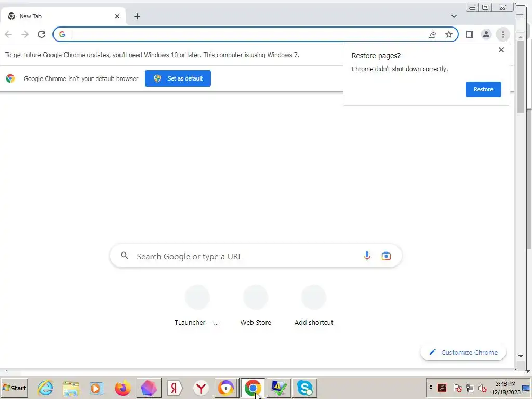Open the share page icon in address bar
This screenshot has width=532, height=399.
click(432, 34)
